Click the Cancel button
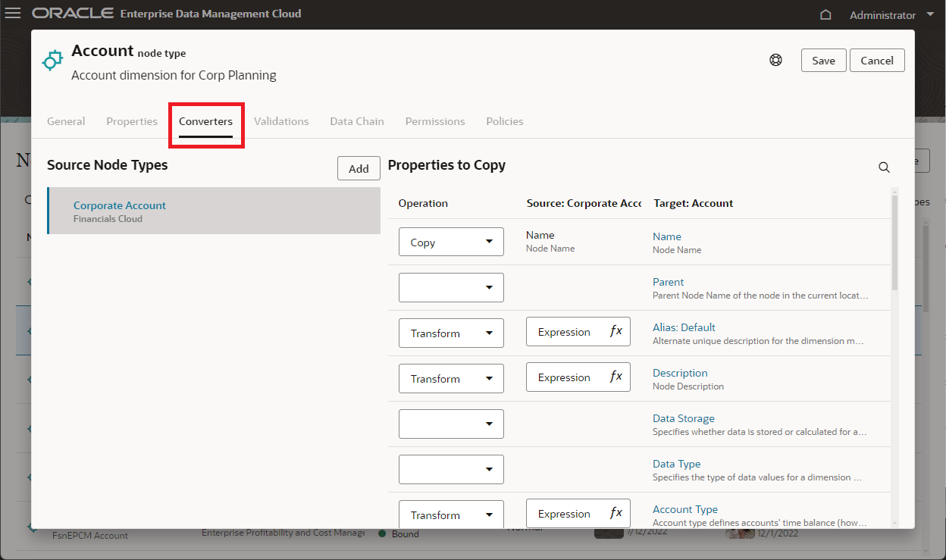The image size is (946, 560). click(877, 61)
